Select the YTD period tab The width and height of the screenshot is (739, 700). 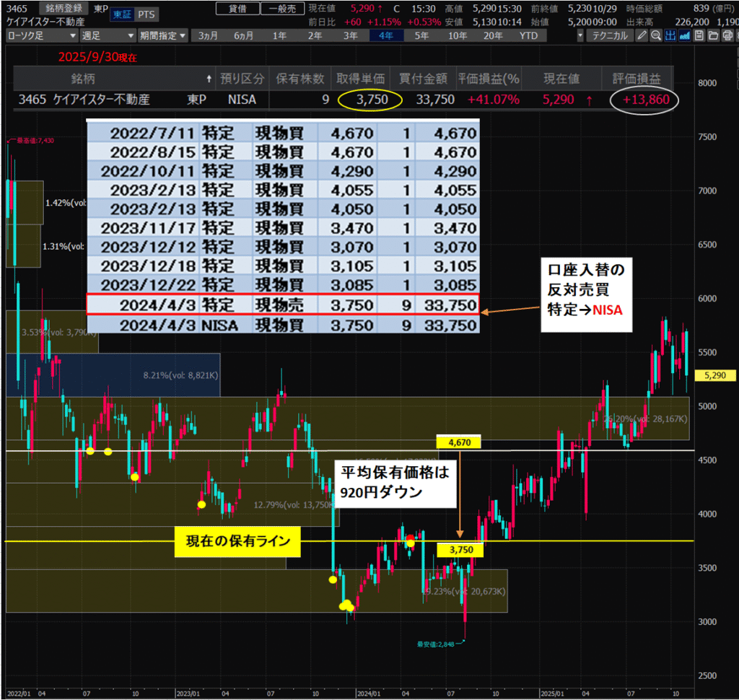[x=528, y=35]
